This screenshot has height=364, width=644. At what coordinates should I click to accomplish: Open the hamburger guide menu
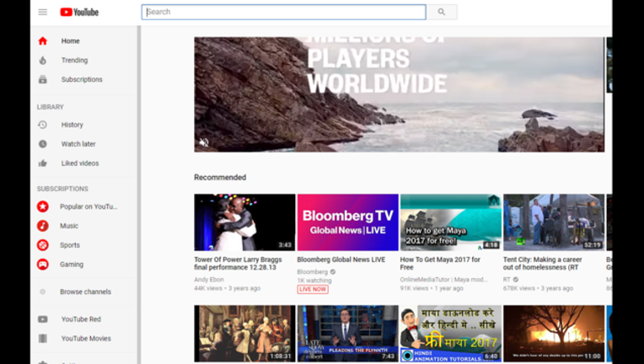[43, 12]
